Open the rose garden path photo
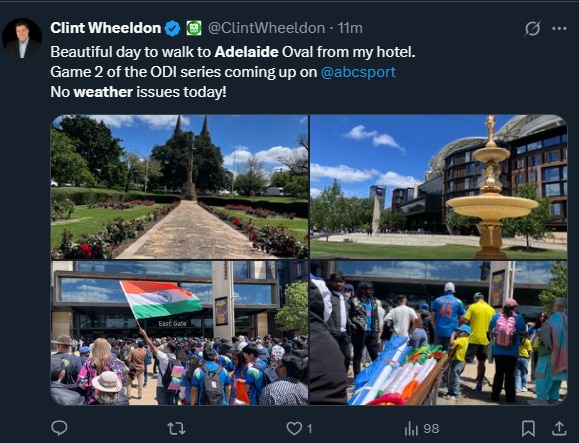The width and height of the screenshot is (579, 443). 179,187
